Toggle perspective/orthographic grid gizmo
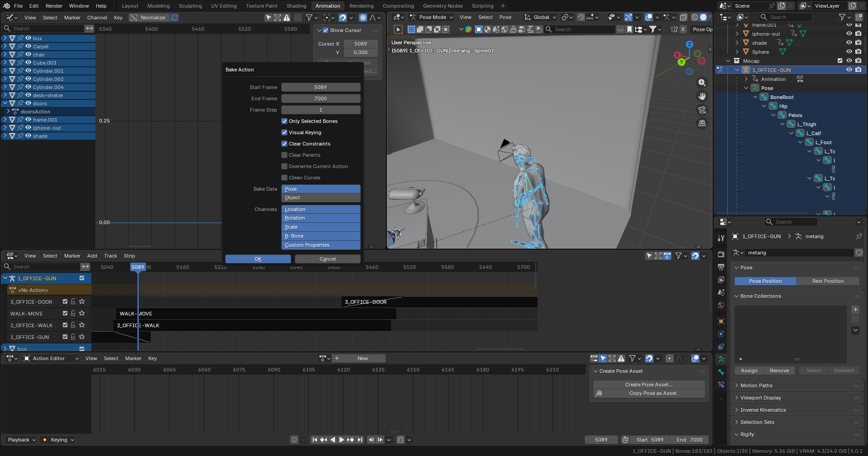Screen dimensions: 868x456 click(702, 123)
